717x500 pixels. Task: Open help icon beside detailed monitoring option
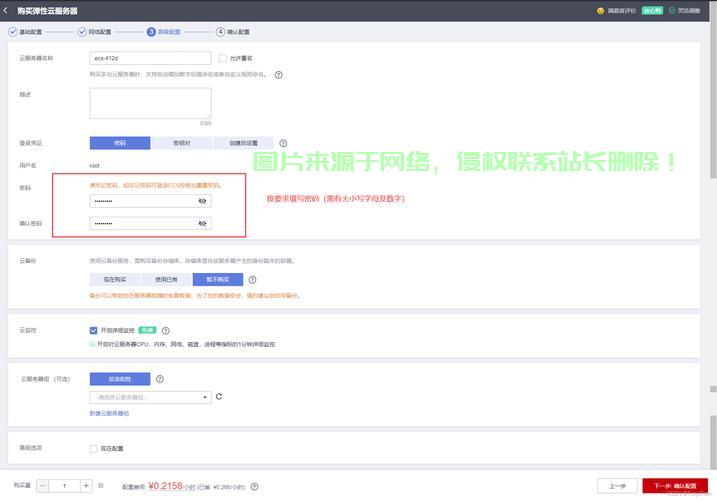pyautogui.click(x=166, y=330)
